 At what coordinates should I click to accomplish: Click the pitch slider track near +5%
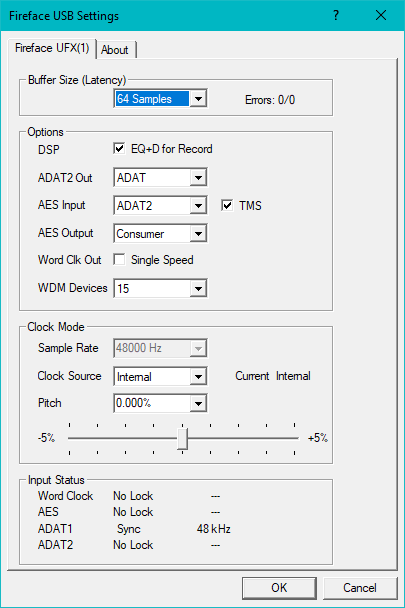(x=289, y=439)
